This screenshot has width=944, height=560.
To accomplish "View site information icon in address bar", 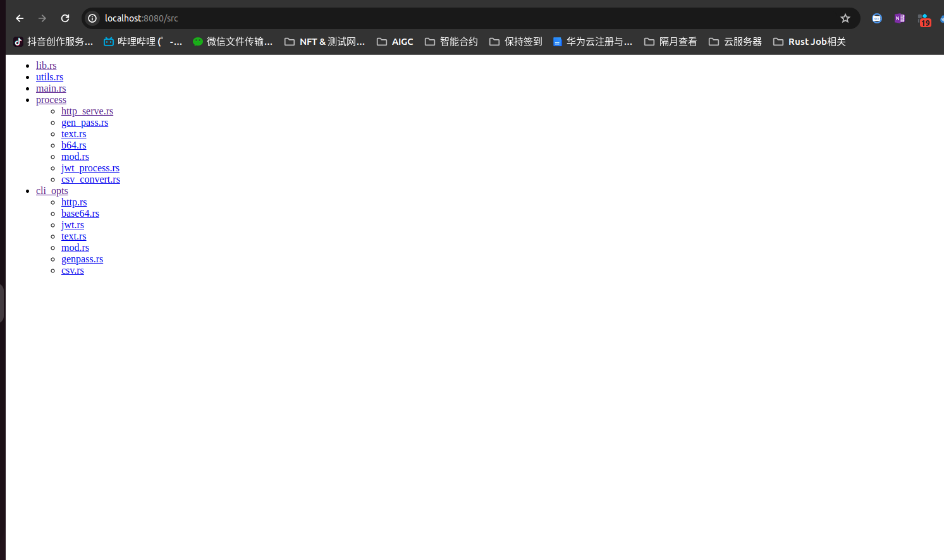I will (92, 18).
